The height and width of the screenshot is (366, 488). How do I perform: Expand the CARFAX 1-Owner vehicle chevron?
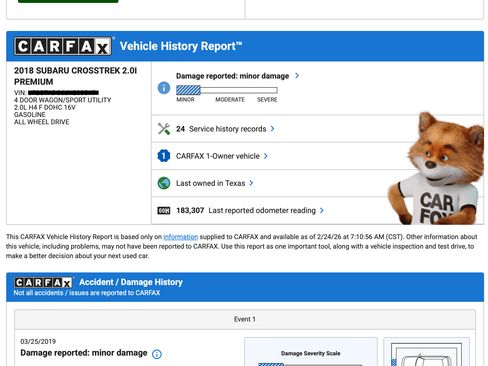[266, 156]
